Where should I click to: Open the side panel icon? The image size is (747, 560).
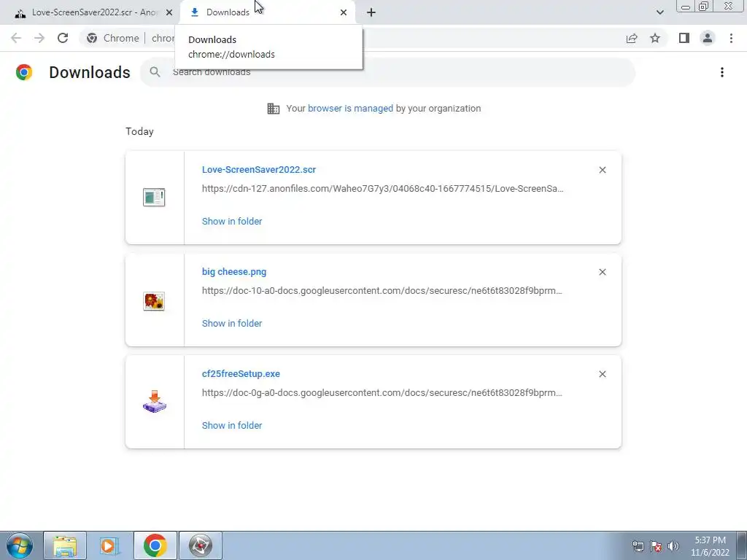tap(684, 38)
